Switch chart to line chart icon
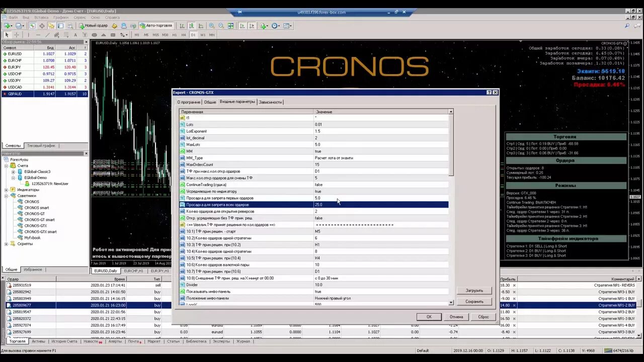This screenshot has width=644, height=362. [201, 26]
